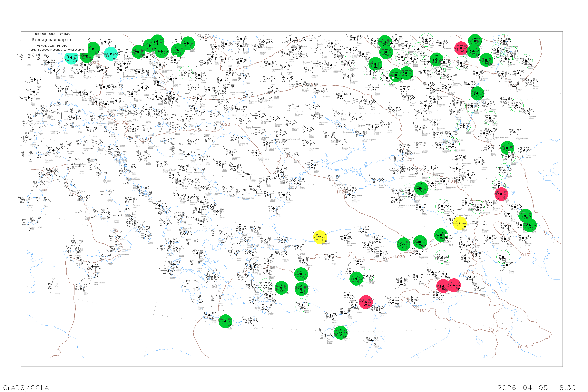Click the dashed green circle at Erzurum 17096
Image resolution: width=588 pixels, height=392 pixels.
coord(442,257)
